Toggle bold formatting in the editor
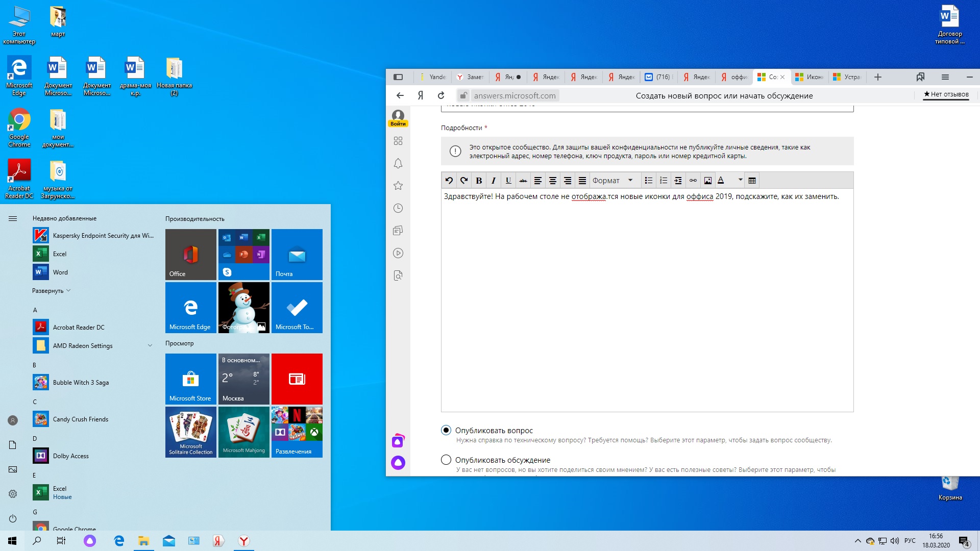980x551 pixels. [479, 180]
